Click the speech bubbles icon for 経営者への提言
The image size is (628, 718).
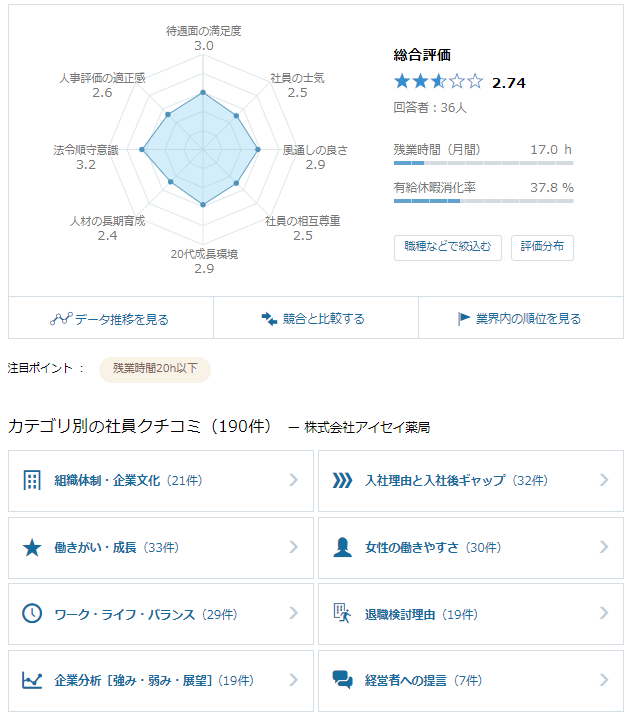(x=343, y=680)
